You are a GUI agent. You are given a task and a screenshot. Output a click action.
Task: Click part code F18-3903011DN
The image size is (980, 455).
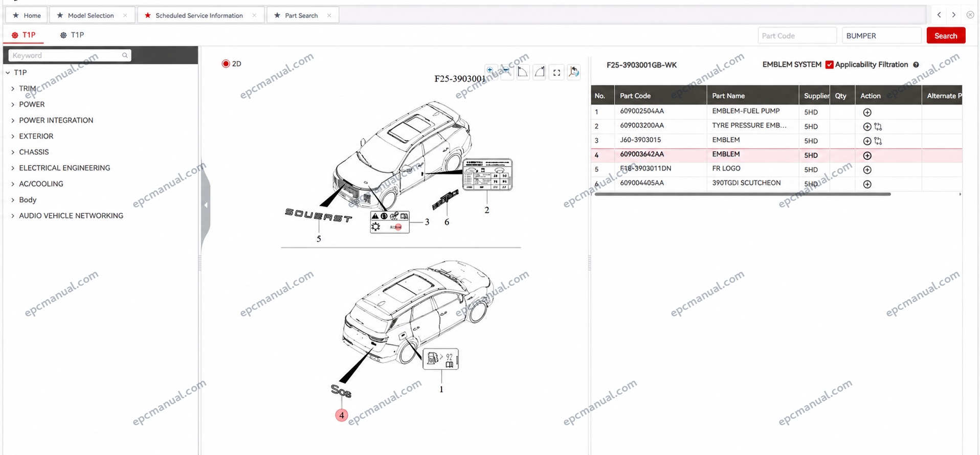[645, 168]
